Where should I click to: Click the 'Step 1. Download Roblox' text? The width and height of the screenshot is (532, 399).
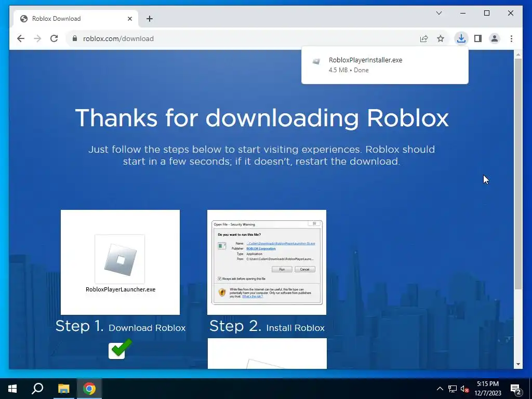[x=121, y=326]
